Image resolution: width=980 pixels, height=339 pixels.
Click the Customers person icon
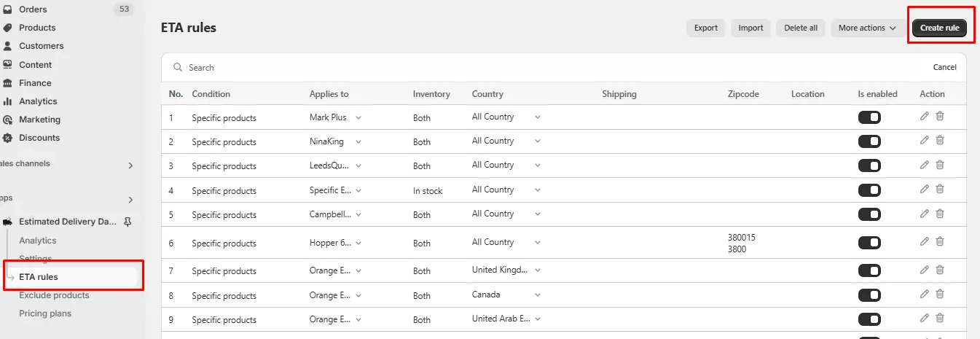pyautogui.click(x=7, y=46)
